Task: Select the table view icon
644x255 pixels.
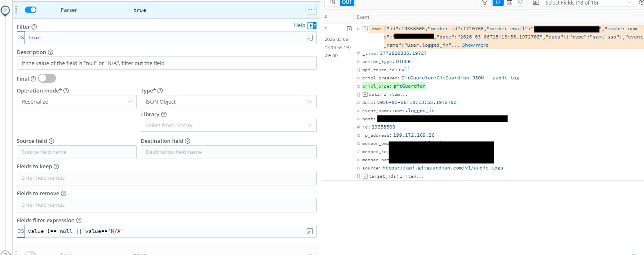Action: click(x=509, y=2)
